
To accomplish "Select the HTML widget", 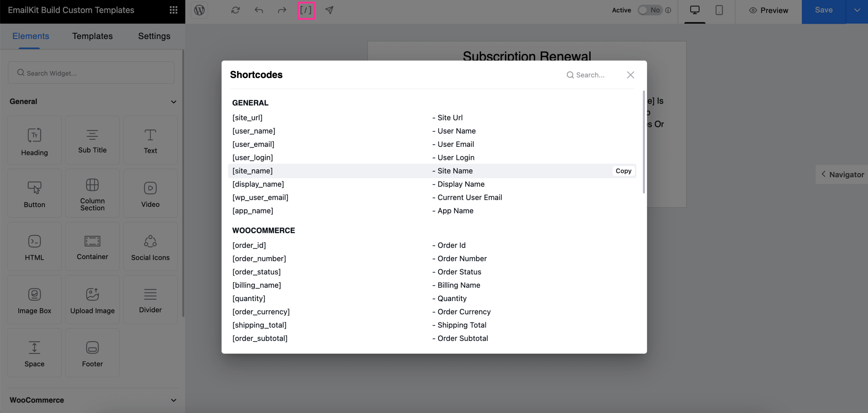I will 35,247.
